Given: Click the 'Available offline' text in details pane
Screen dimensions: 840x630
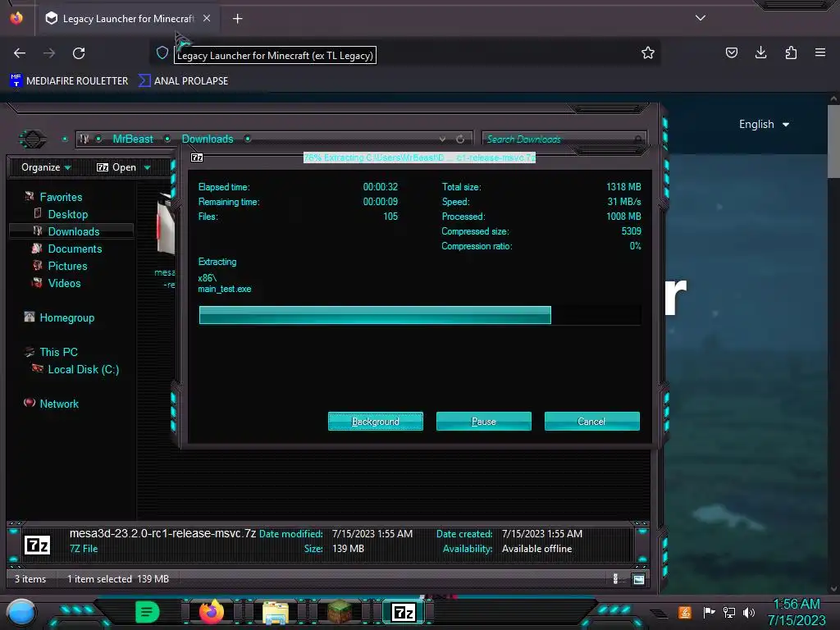Looking at the screenshot, I should [536, 549].
